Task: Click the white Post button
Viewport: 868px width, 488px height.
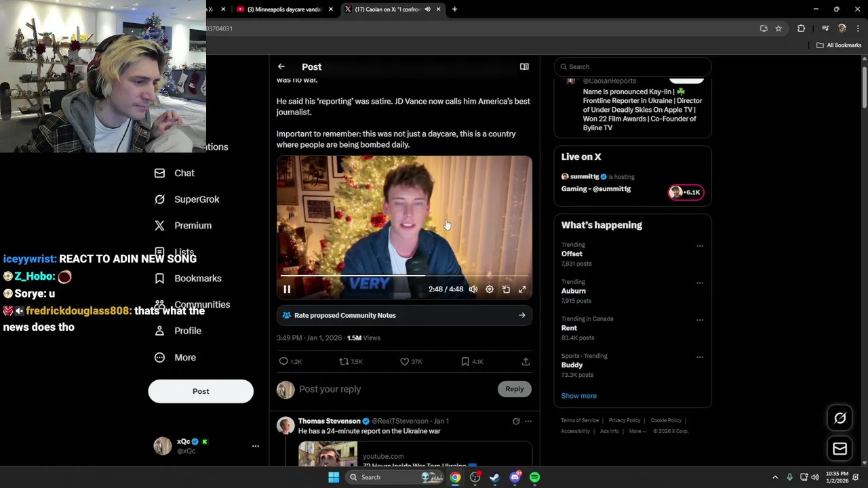Action: [201, 391]
